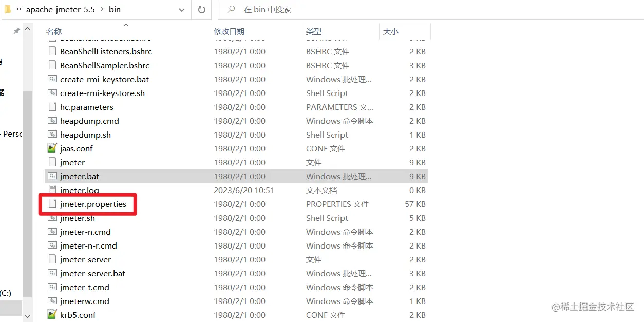
Task: Select the file jmeter.bat
Action: coord(80,176)
